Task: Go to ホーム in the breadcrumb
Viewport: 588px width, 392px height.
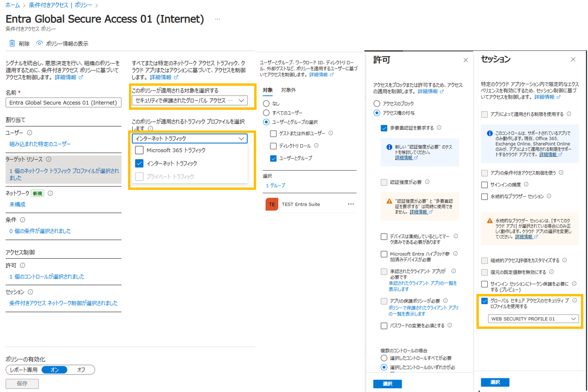Action: pos(13,5)
